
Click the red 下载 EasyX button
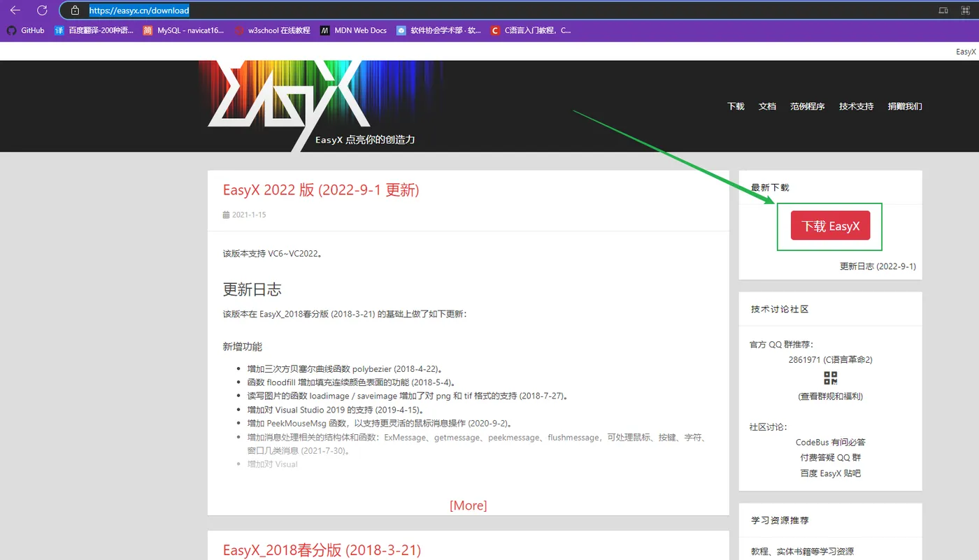pos(830,226)
